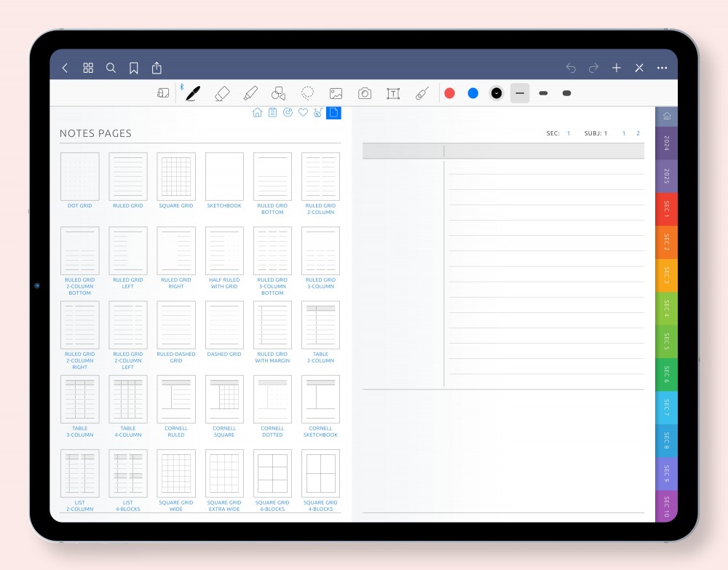Bookmark the current page
Image resolution: width=728 pixels, height=570 pixels.
pyautogui.click(x=134, y=68)
